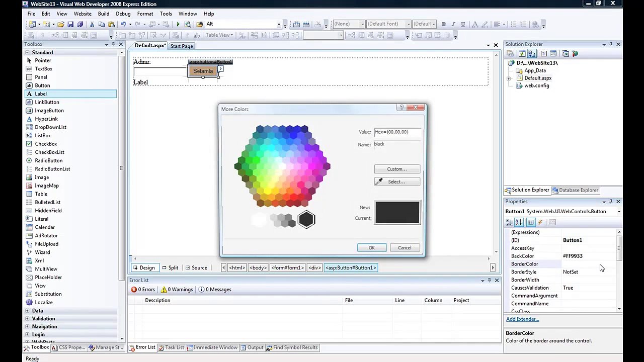
Task: Open the block format (None) dropdown
Action: (362, 24)
